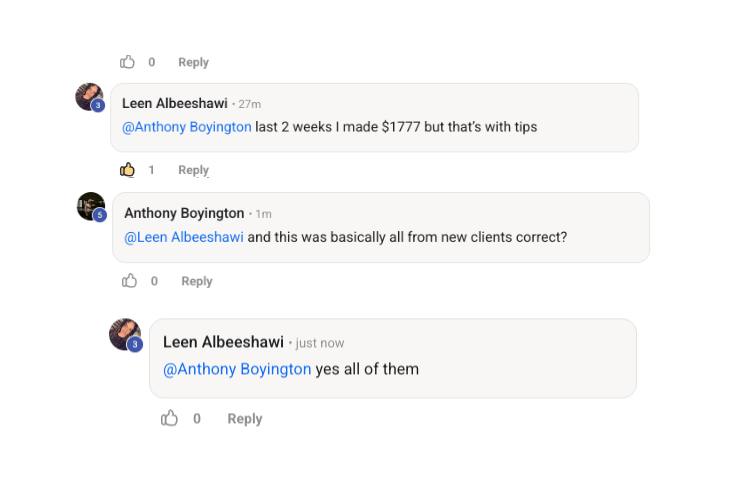Click the level 5 badge on Anthony's avatar
This screenshot has height=484, width=734.
(x=99, y=215)
